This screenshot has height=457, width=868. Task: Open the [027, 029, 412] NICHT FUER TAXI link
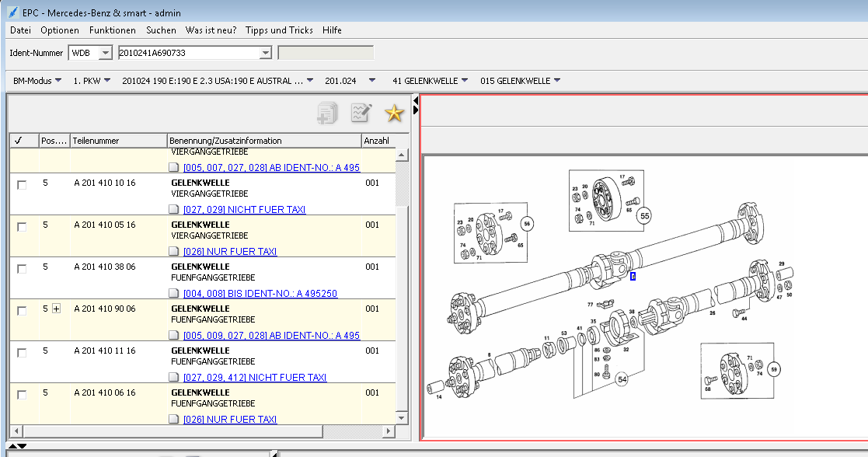pyautogui.click(x=255, y=377)
